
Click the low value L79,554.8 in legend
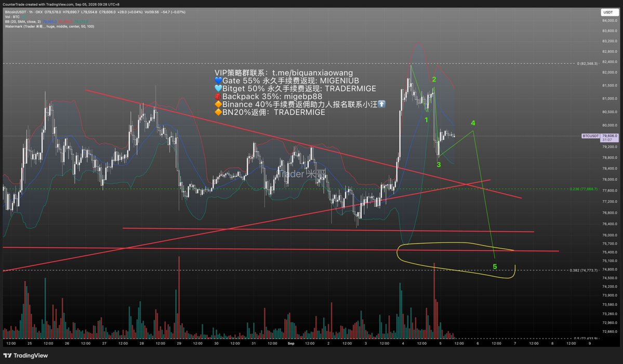(89, 12)
